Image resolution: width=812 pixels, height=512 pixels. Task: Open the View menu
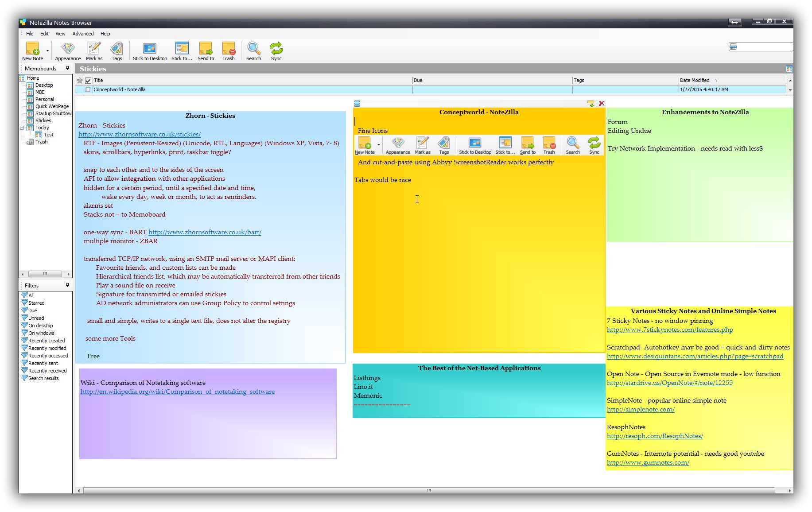pos(60,34)
